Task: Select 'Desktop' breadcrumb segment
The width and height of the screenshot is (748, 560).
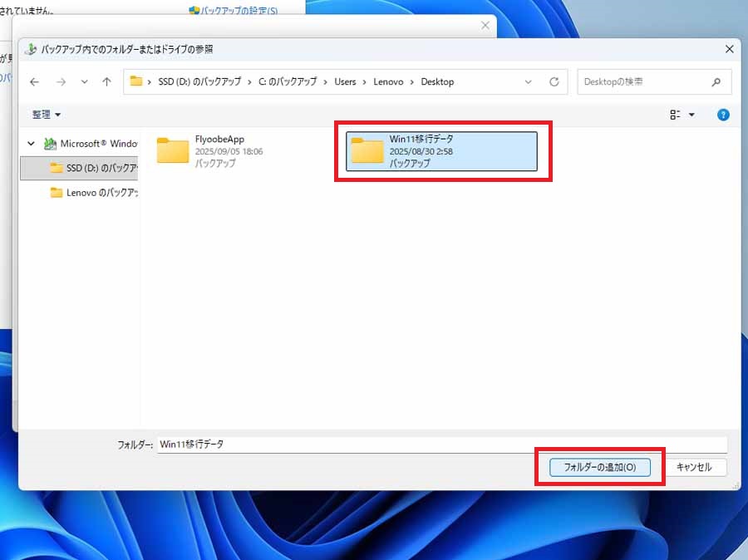Action: click(x=437, y=81)
